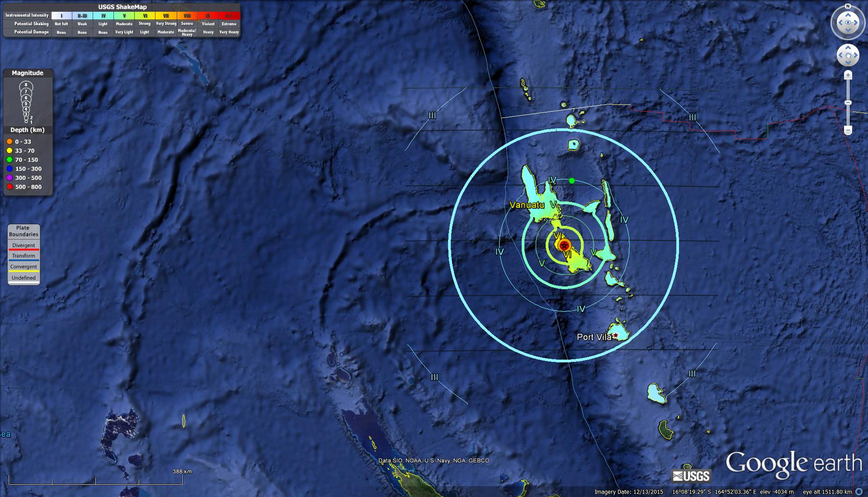Click the zoom slider handle
This screenshot has height=497, width=868.
848,103
